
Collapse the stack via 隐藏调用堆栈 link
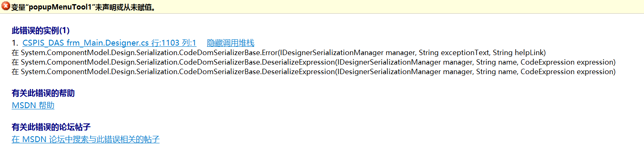pos(231,43)
